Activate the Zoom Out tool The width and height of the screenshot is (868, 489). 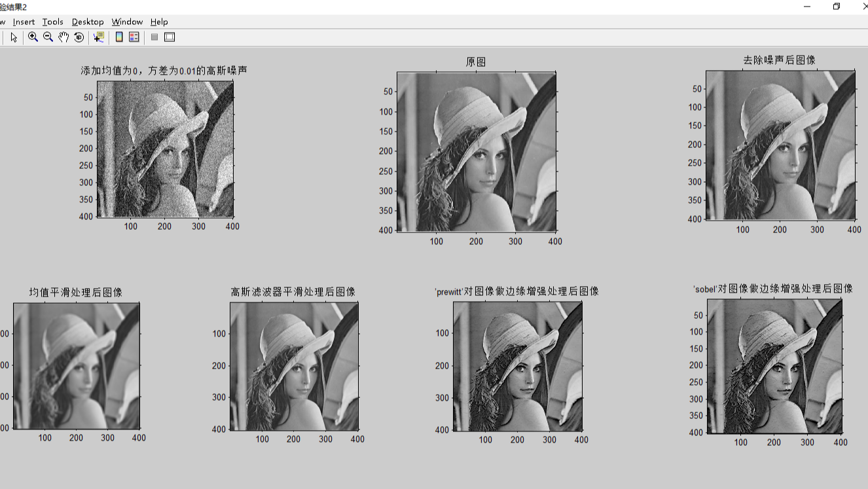(x=48, y=37)
